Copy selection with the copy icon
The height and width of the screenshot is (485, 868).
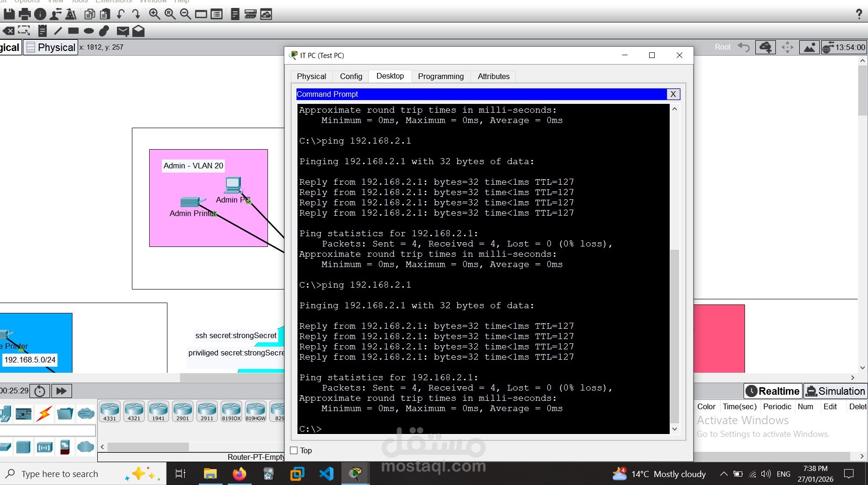[x=89, y=14]
